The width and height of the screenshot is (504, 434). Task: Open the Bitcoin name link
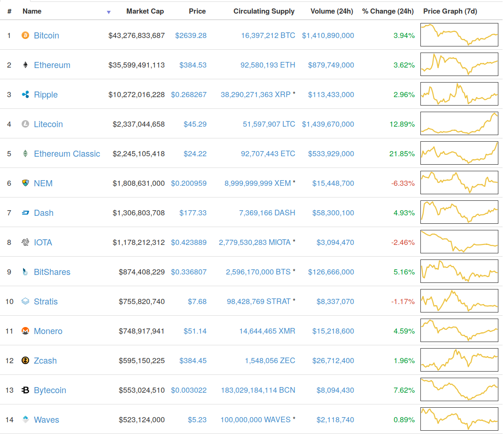(x=47, y=35)
